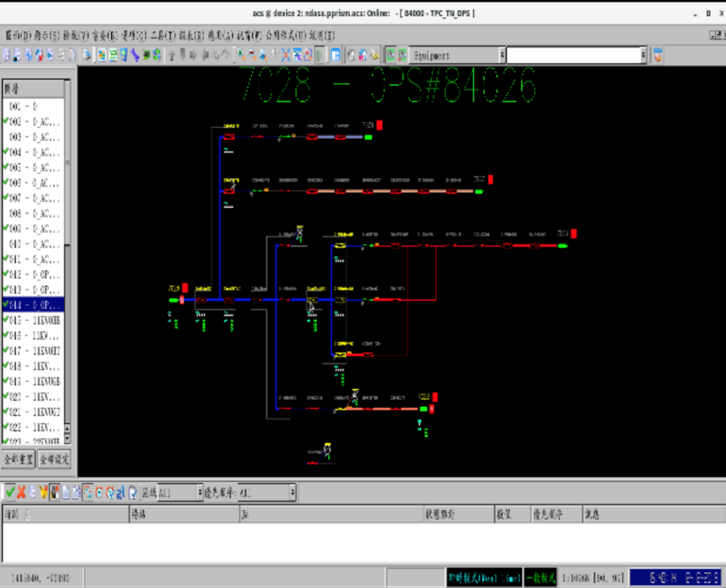Screen dimensions: 726x588
Task: Click the red indicator square next to 7021
Action: pyautogui.click(x=379, y=125)
